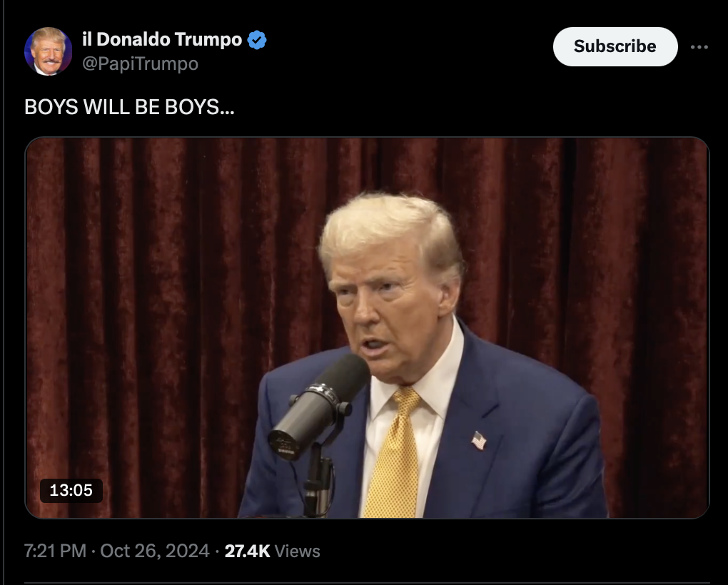Open the round profile avatar picture

point(49,51)
